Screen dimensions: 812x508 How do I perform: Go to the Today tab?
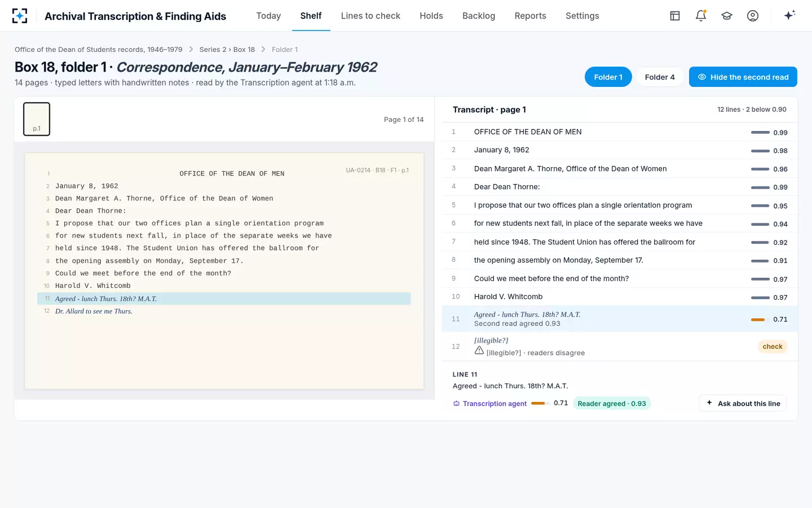[x=268, y=16]
